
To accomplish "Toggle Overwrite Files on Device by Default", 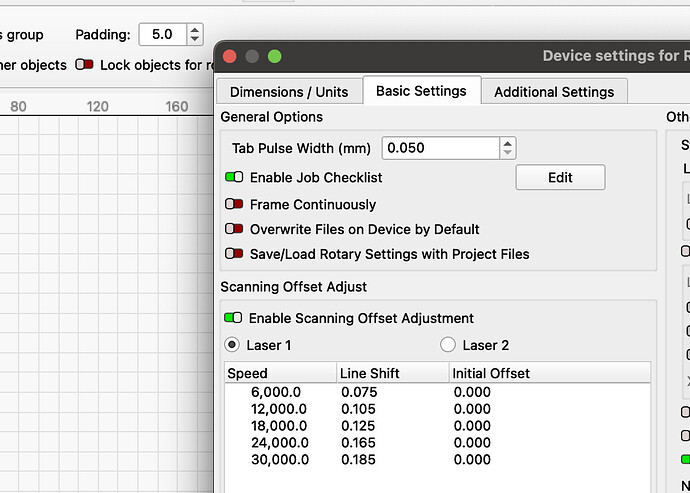I will click(234, 229).
